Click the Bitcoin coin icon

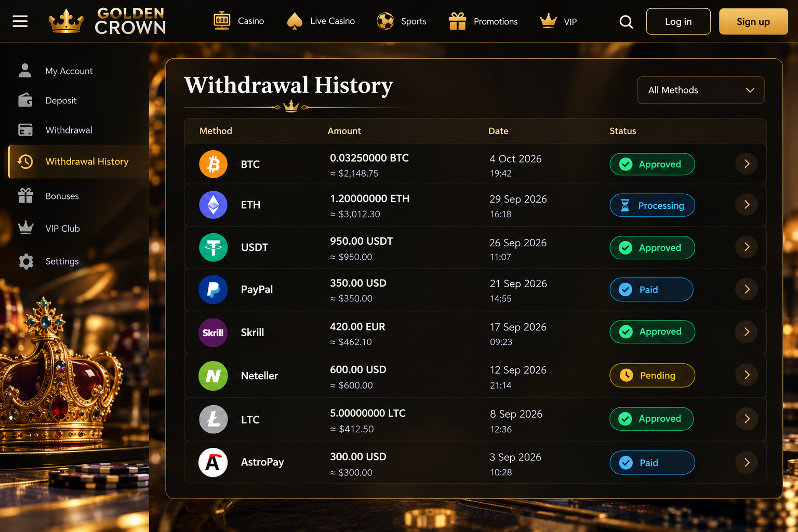[214, 164]
